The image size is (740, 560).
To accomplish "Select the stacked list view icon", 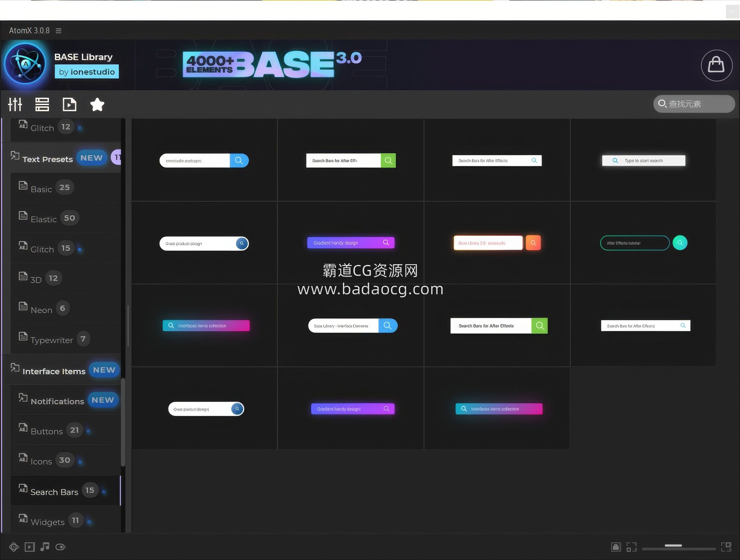I will point(42,104).
